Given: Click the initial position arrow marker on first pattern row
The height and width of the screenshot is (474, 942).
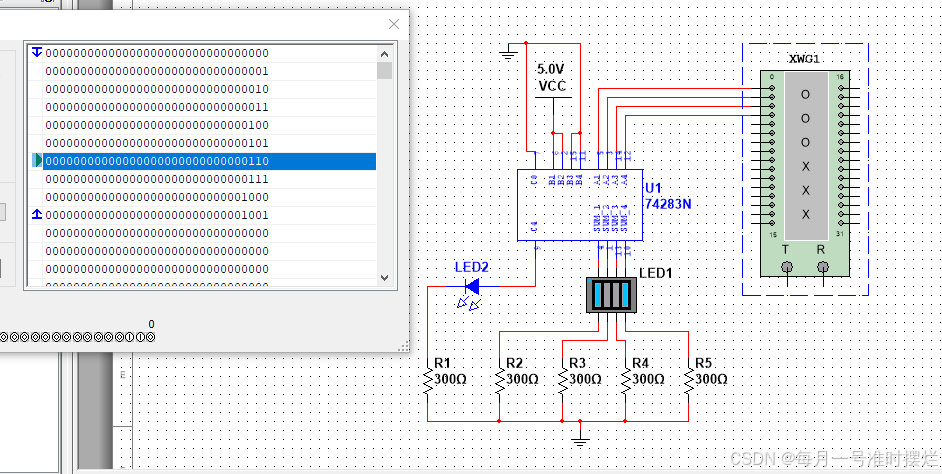Looking at the screenshot, I should (37, 53).
